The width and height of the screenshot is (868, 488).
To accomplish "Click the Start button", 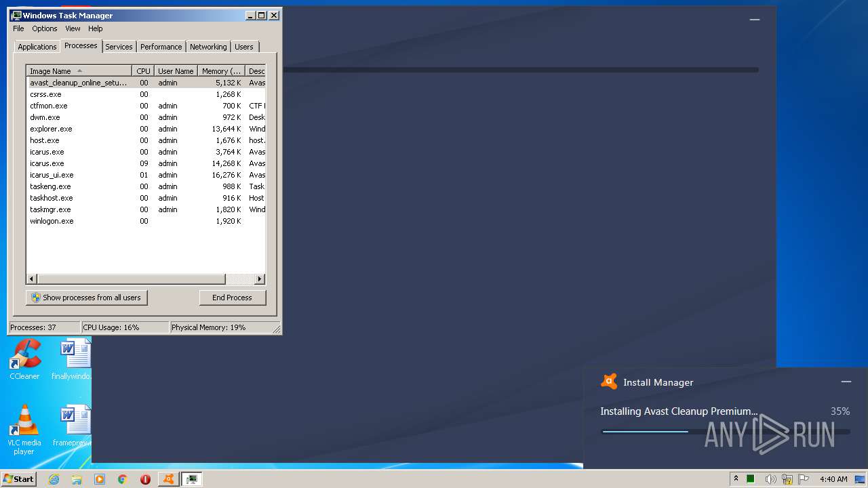I will (x=18, y=479).
